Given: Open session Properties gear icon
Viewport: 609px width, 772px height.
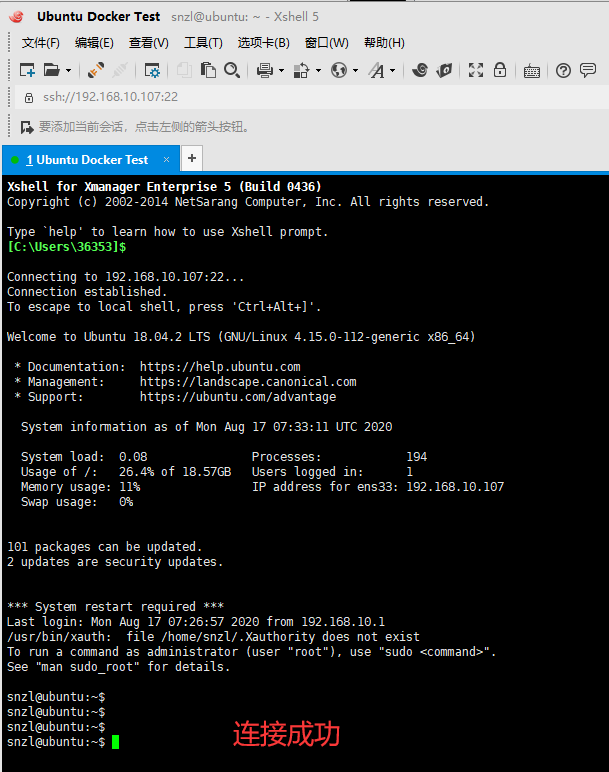Looking at the screenshot, I should pyautogui.click(x=152, y=70).
